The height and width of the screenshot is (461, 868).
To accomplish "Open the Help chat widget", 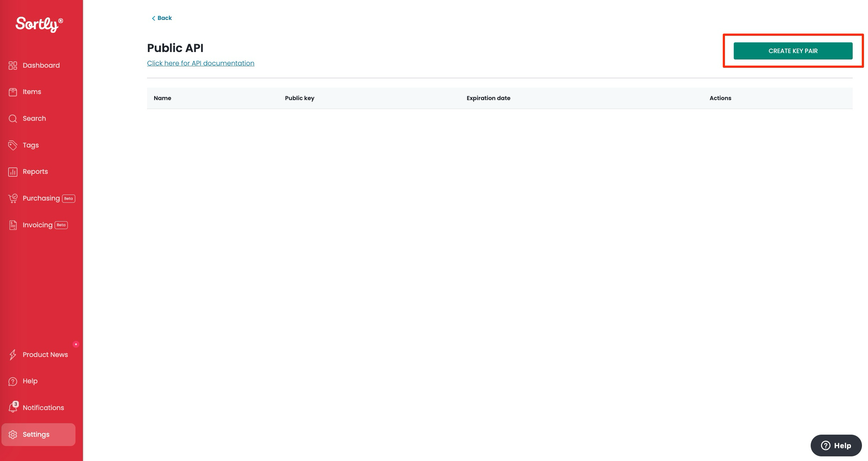I will tap(836, 445).
